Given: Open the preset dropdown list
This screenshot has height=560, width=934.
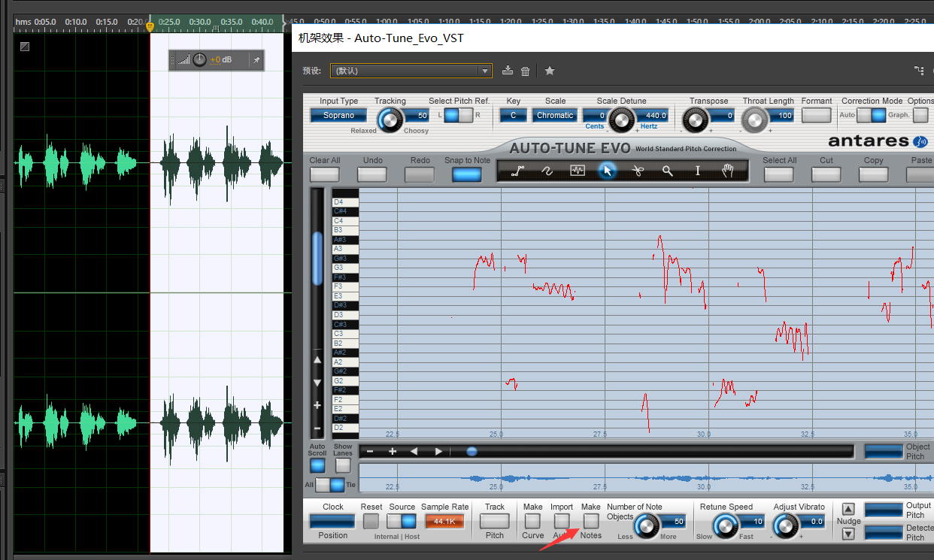Looking at the screenshot, I should [x=411, y=71].
